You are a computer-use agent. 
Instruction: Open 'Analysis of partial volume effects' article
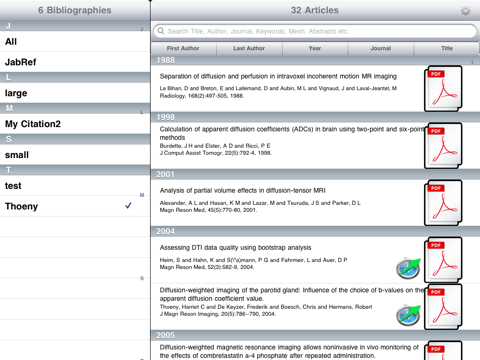pyautogui.click(x=242, y=190)
